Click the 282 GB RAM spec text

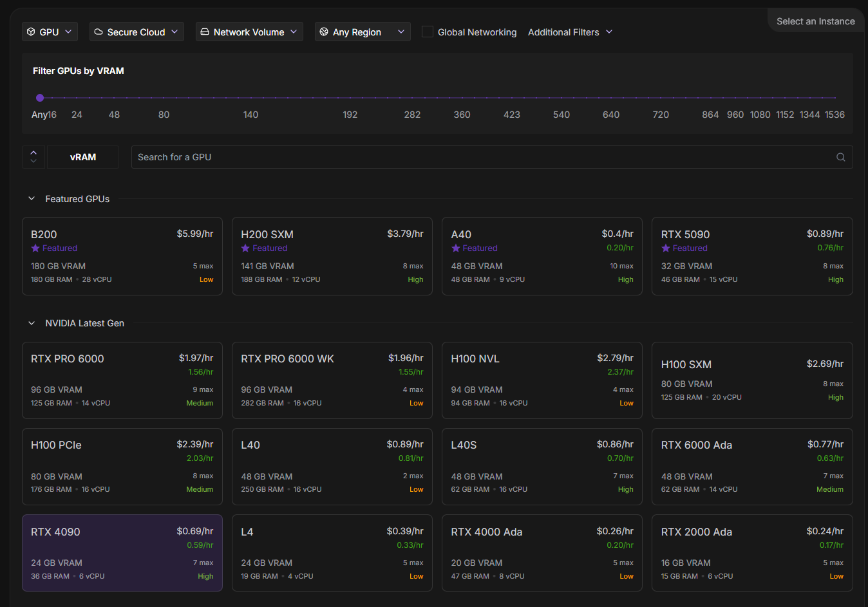[262, 403]
